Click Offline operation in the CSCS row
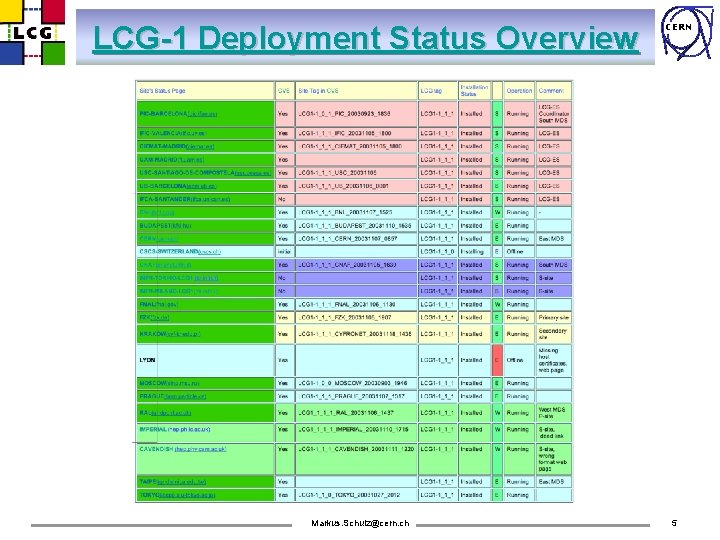This screenshot has height=540, width=720. point(515,252)
